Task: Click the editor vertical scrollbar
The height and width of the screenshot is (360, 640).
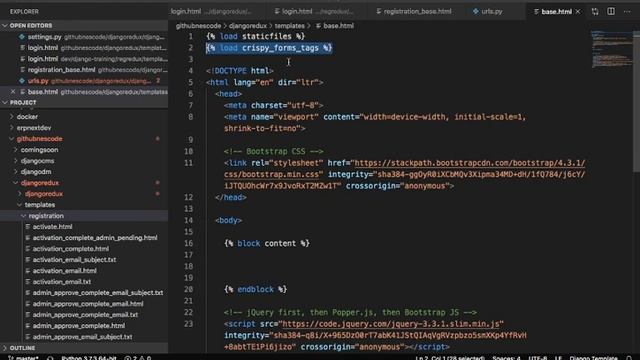Action: [x=636, y=101]
